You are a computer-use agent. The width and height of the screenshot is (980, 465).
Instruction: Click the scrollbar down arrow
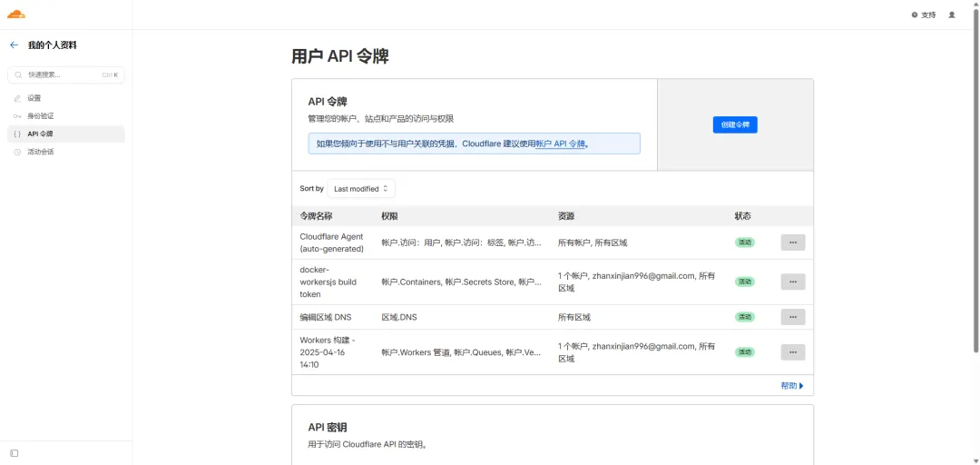point(975,460)
